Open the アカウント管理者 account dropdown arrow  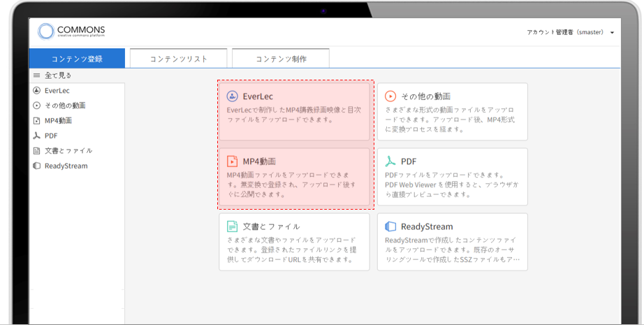pos(612,33)
